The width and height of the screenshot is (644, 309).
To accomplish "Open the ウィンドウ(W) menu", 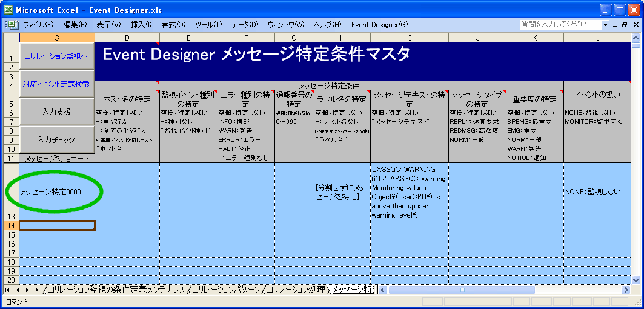I will point(286,25).
